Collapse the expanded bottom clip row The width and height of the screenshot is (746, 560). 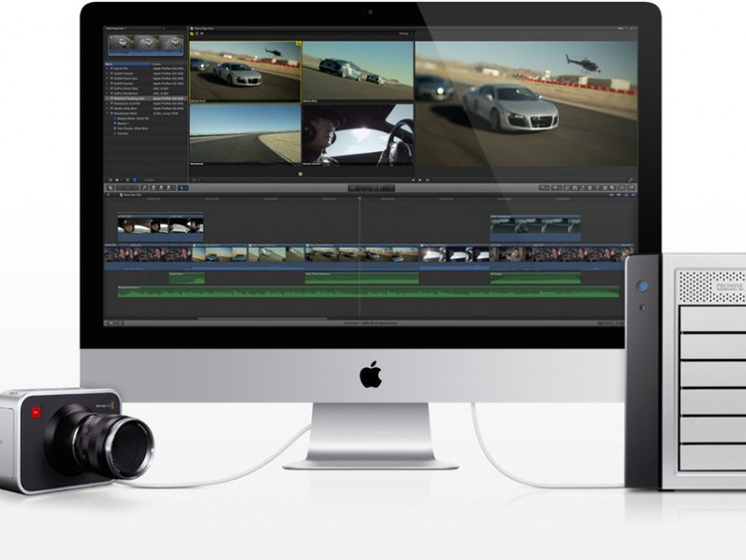pos(107,113)
